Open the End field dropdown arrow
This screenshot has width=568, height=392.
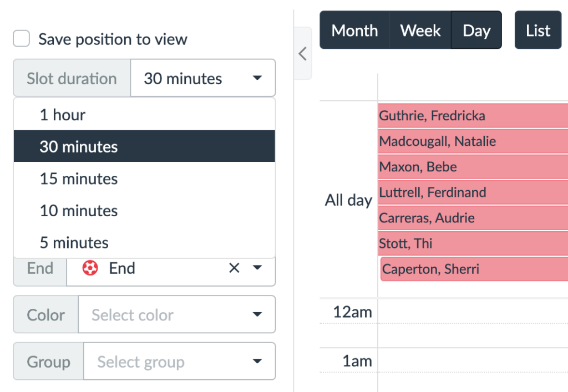[x=257, y=268]
